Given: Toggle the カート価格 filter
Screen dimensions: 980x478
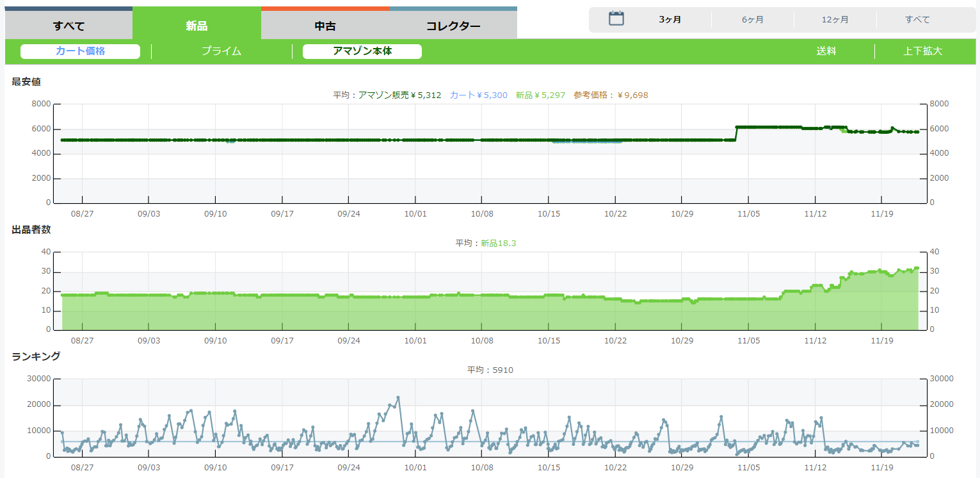Looking at the screenshot, I should pos(80,51).
